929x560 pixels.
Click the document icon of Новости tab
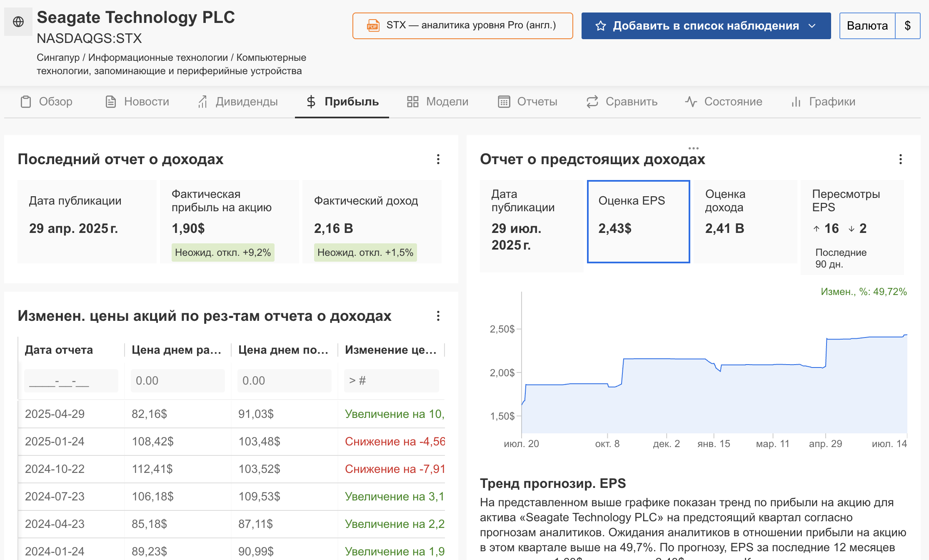110,102
